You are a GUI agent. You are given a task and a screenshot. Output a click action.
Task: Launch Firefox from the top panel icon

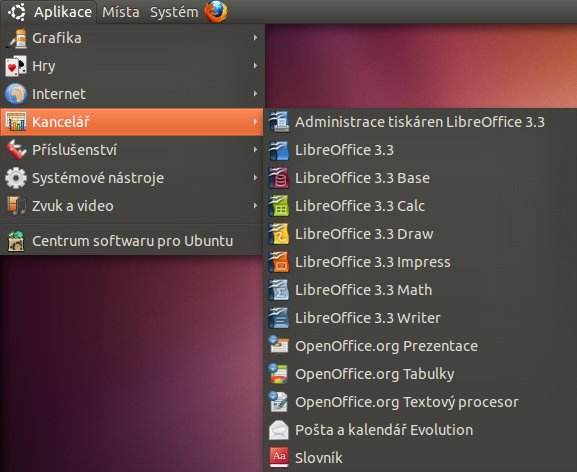point(216,11)
